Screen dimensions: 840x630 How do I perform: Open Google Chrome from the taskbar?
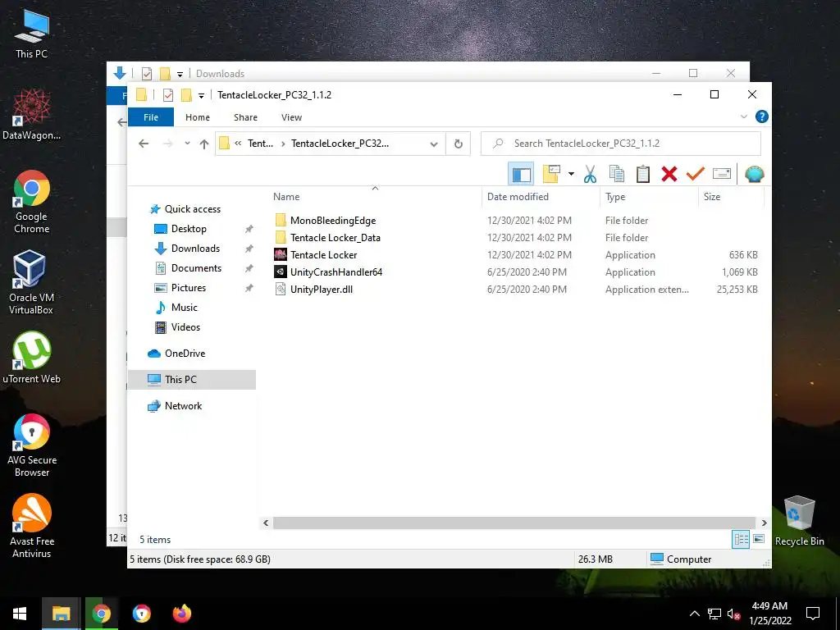point(101,614)
